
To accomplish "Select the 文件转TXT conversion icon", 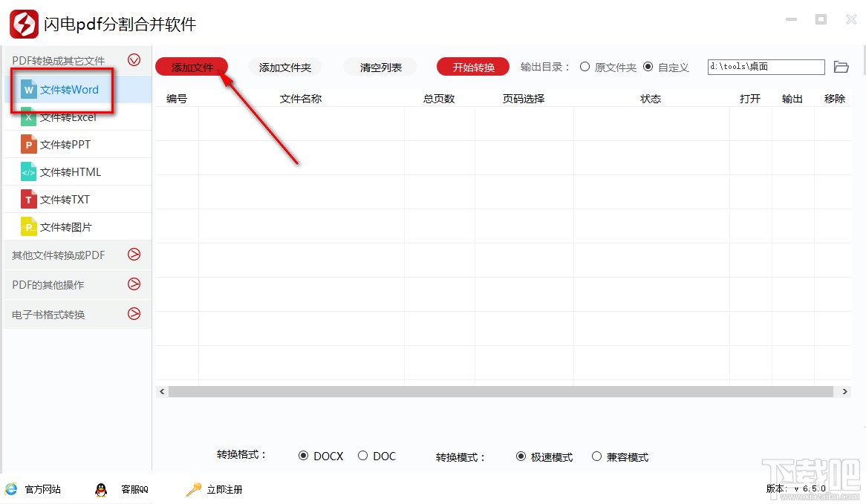I will [28, 199].
